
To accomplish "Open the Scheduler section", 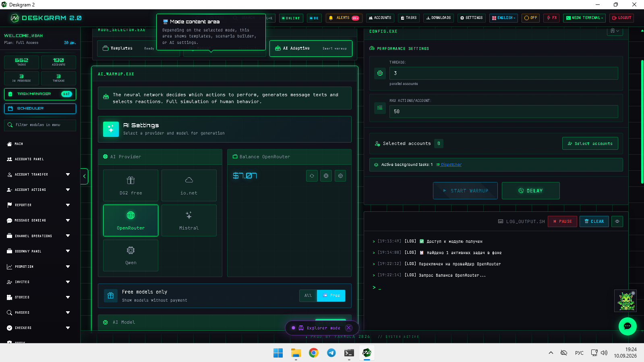I will tap(40, 108).
